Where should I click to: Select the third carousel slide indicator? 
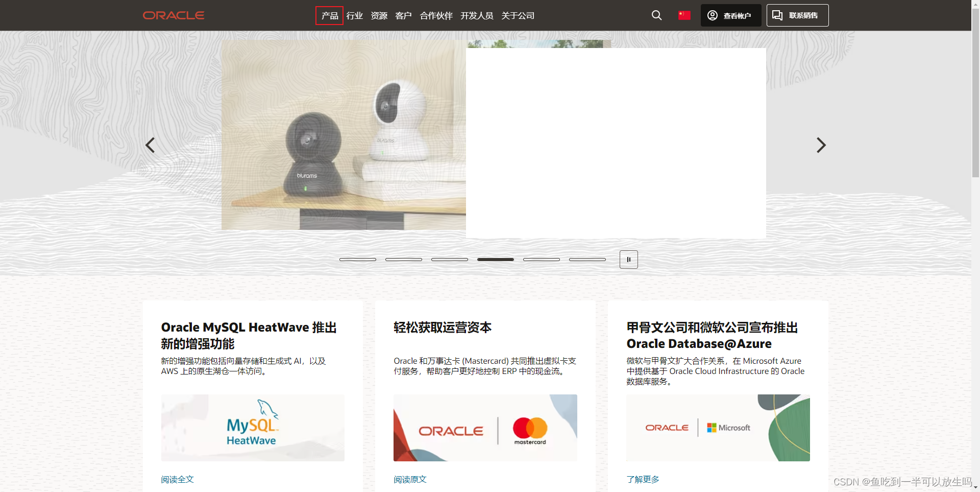(450, 260)
